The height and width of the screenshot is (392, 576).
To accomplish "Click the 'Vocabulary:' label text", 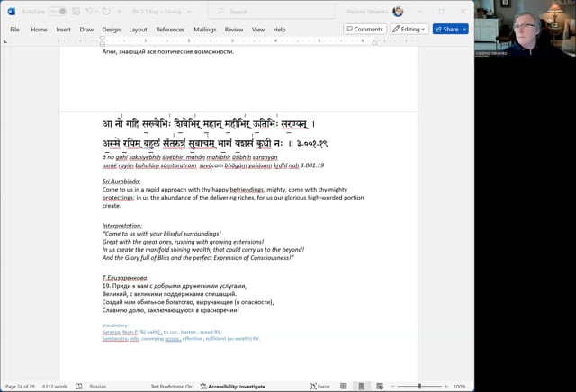I will [x=115, y=325].
